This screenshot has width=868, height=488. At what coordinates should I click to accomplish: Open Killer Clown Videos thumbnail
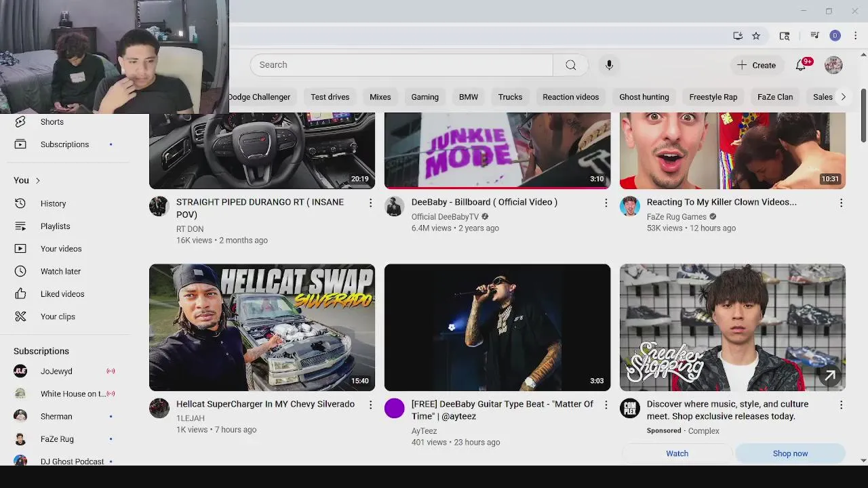[x=732, y=150]
